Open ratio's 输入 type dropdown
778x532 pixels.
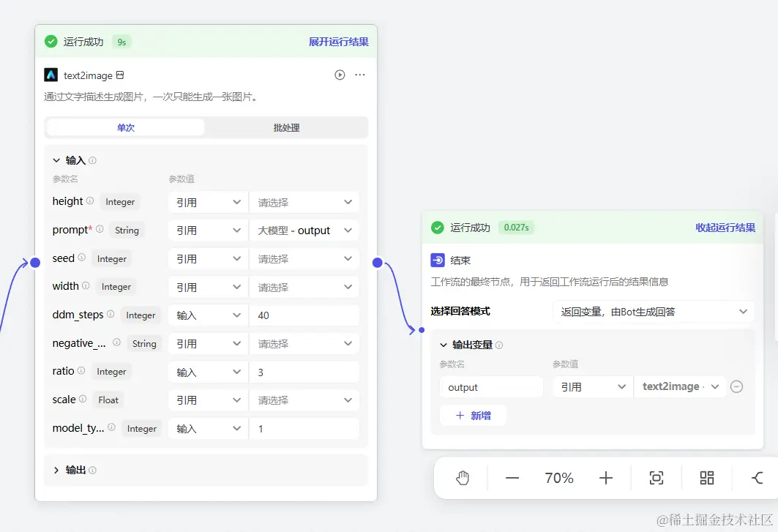[208, 372]
